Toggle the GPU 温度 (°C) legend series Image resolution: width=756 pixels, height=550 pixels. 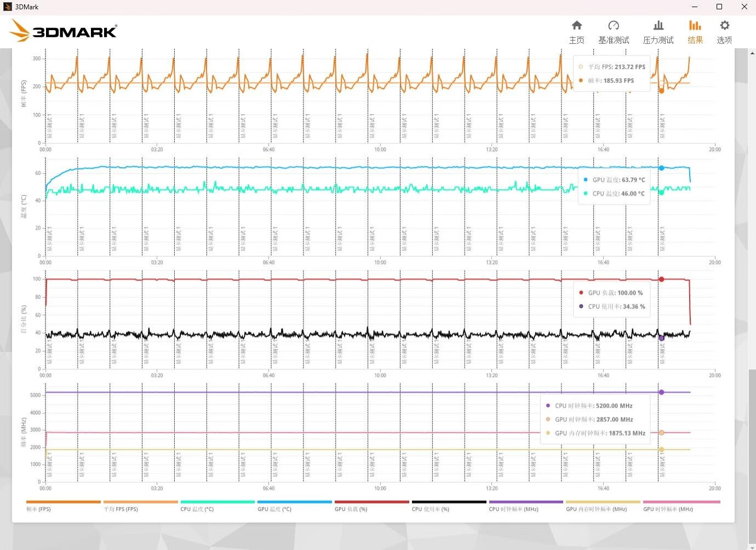click(x=295, y=506)
